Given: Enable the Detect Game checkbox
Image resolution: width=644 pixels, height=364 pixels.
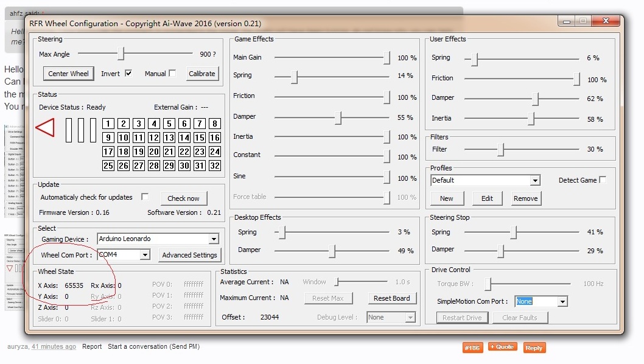Looking at the screenshot, I should [603, 180].
